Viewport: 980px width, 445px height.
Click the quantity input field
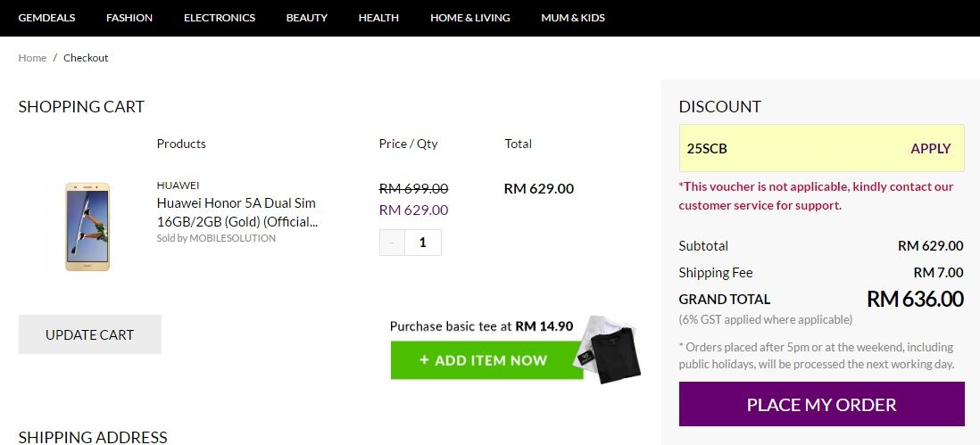coord(423,243)
